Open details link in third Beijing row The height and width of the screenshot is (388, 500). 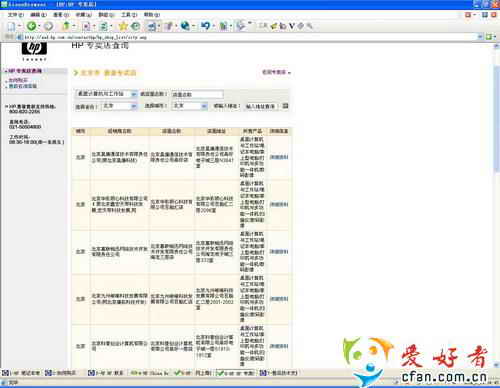click(279, 252)
